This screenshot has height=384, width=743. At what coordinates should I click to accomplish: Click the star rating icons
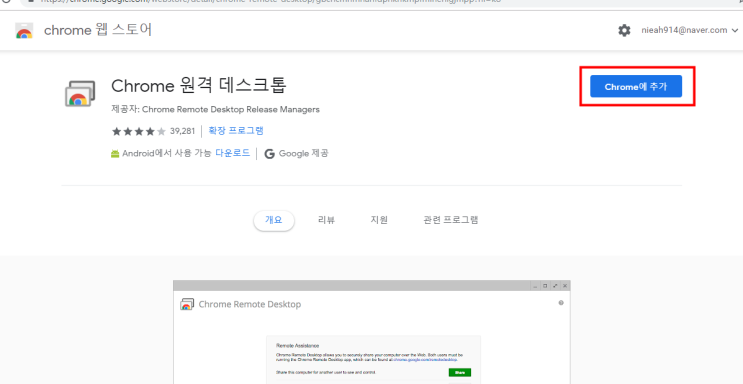click(138, 131)
